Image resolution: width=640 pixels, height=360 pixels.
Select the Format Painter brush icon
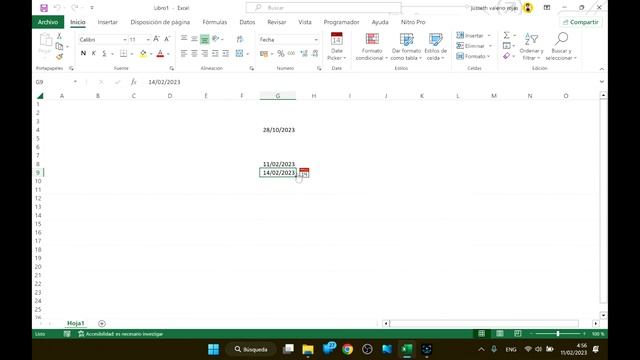tap(59, 56)
